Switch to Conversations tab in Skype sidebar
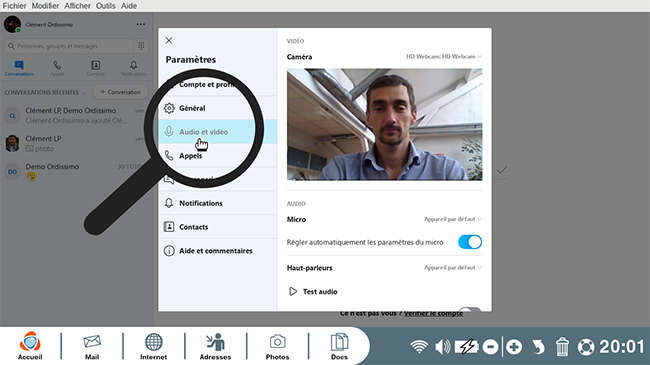Screen dimensions: 650x365 pos(19,68)
